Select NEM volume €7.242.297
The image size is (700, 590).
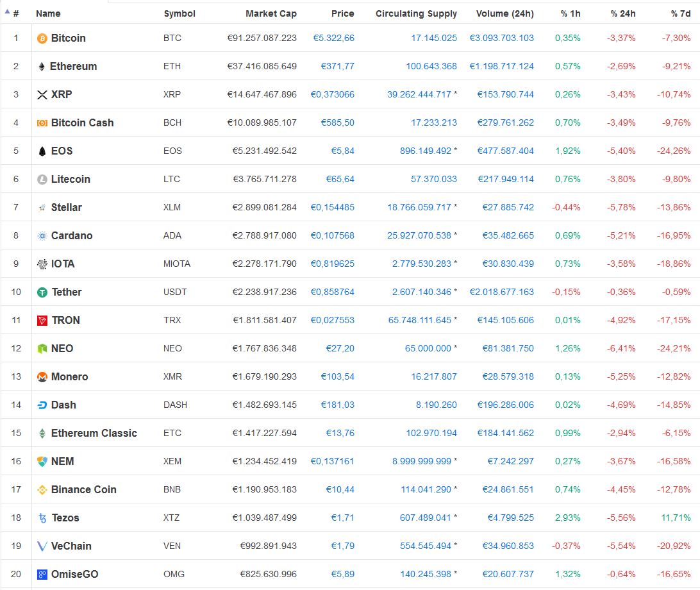[x=510, y=461]
